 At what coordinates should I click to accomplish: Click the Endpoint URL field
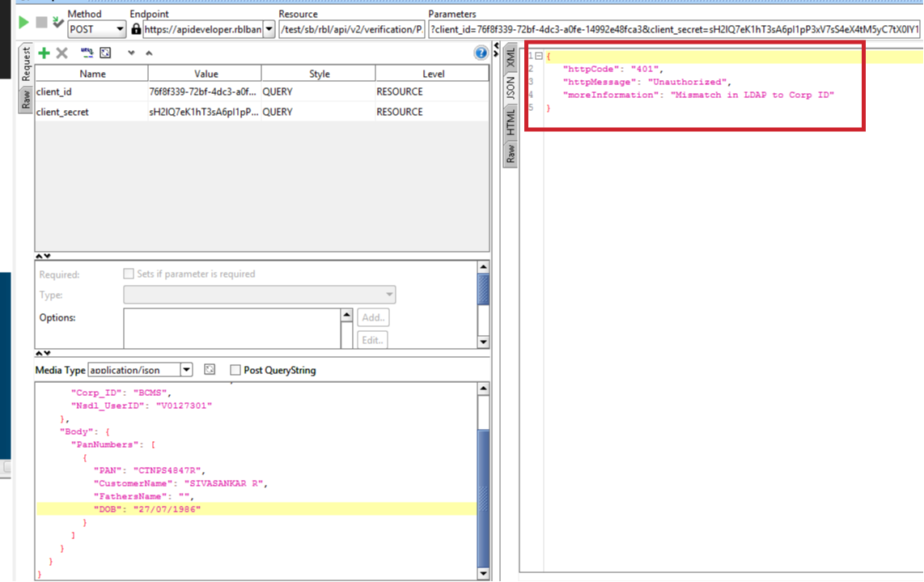[x=203, y=29]
